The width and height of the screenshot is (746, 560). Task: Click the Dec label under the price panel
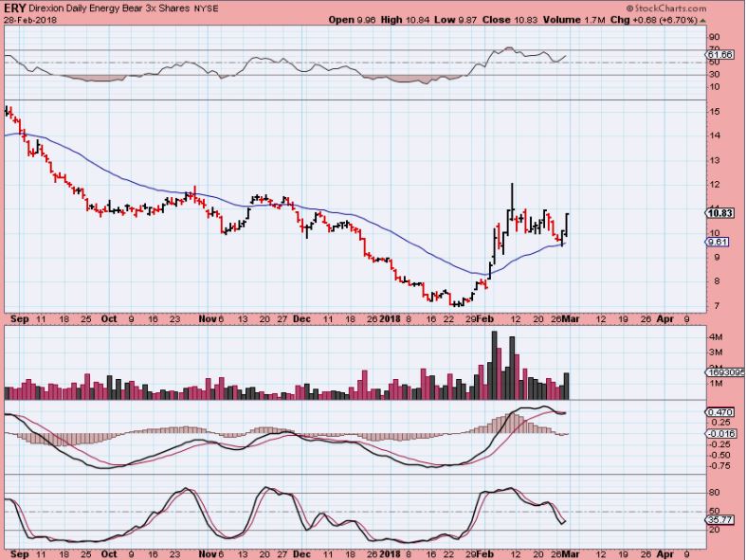301,319
